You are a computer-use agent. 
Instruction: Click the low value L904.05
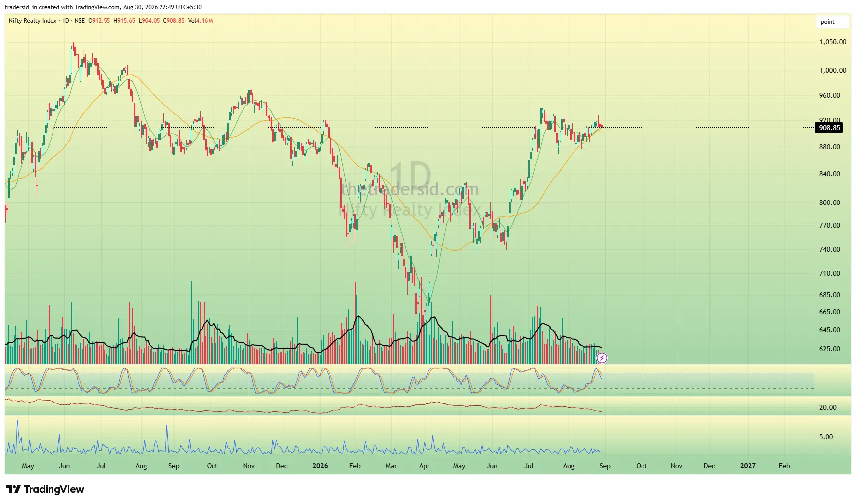[149, 21]
